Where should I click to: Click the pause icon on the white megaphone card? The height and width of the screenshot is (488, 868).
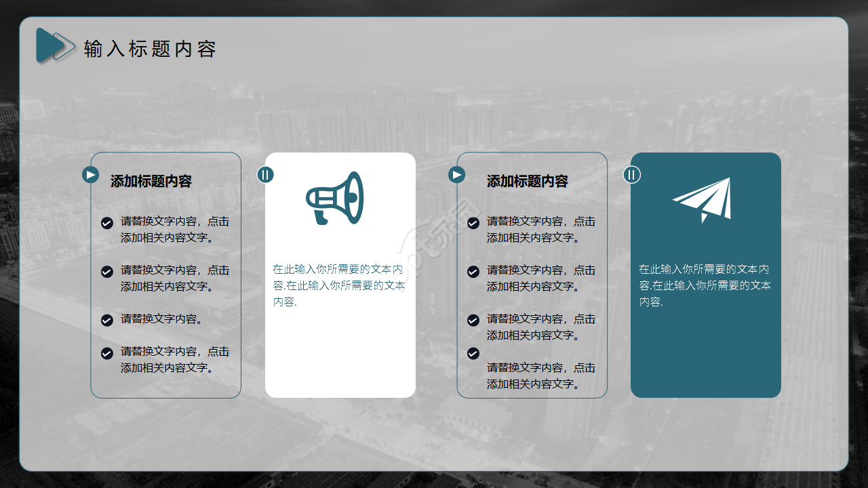coord(266,174)
